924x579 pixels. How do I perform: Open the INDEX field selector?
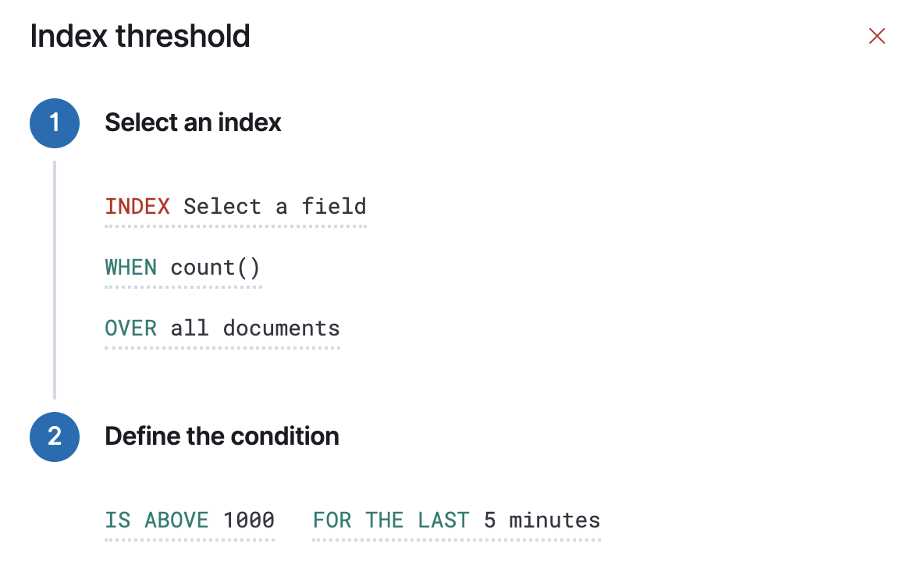(x=234, y=207)
